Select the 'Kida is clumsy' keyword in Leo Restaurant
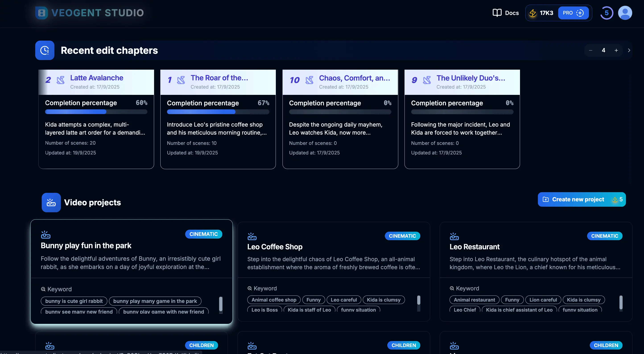Screen dimensions: 644x354 coord(584,300)
